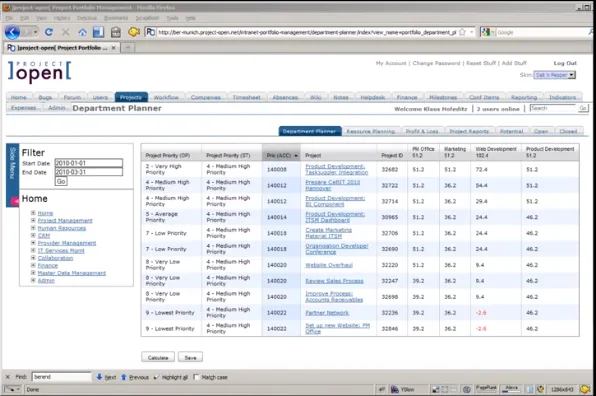Expand the Home tree item
The width and height of the screenshot is (596, 396).
coord(33,213)
